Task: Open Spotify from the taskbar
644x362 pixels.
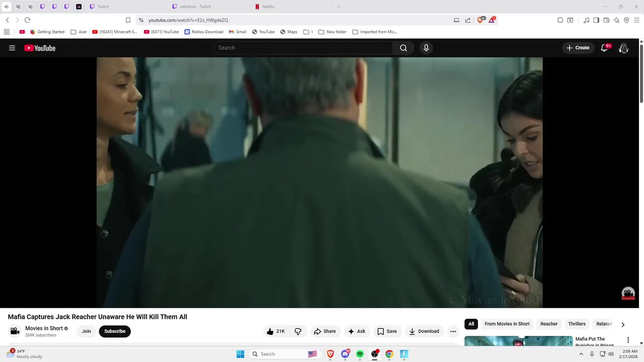Action: tap(360, 354)
